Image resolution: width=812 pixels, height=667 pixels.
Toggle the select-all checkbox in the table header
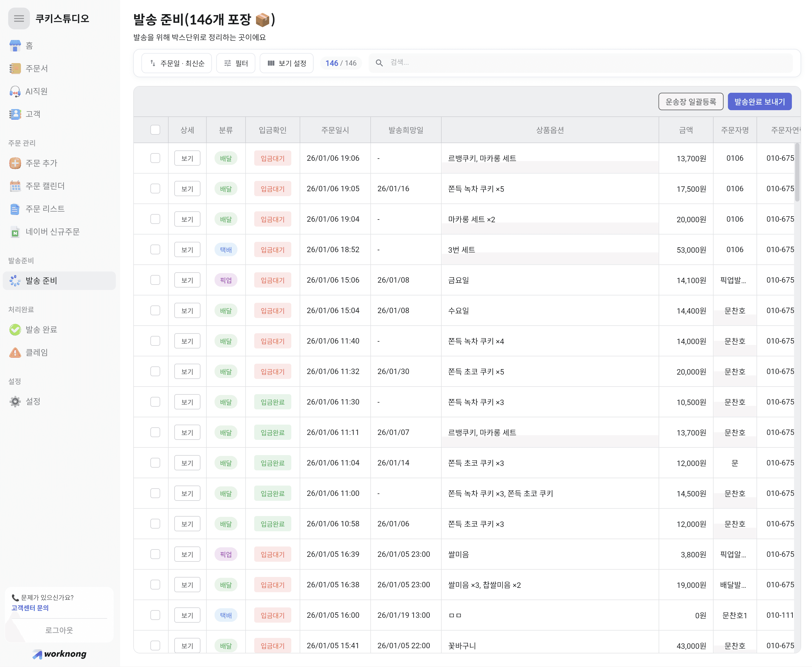click(155, 130)
